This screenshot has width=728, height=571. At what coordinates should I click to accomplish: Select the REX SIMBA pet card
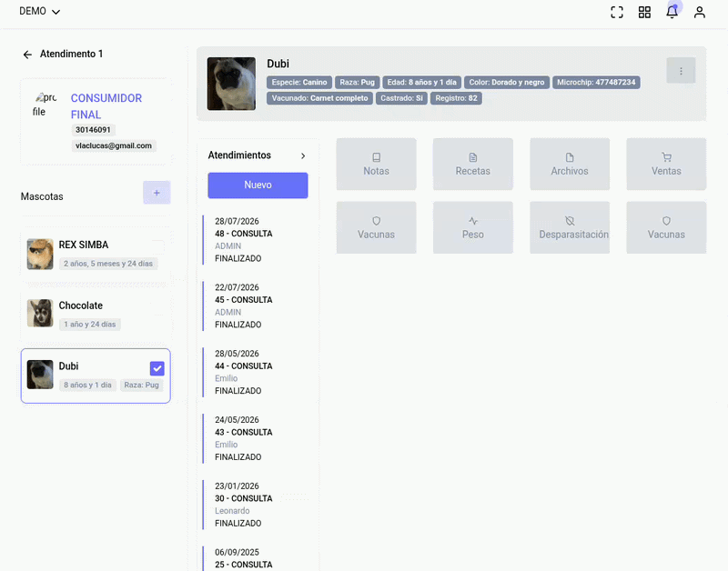pyautogui.click(x=96, y=254)
